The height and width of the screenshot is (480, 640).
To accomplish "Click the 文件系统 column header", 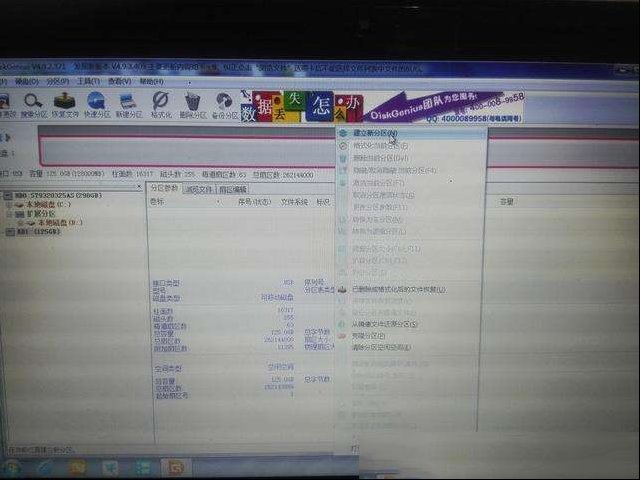I will pyautogui.click(x=294, y=202).
